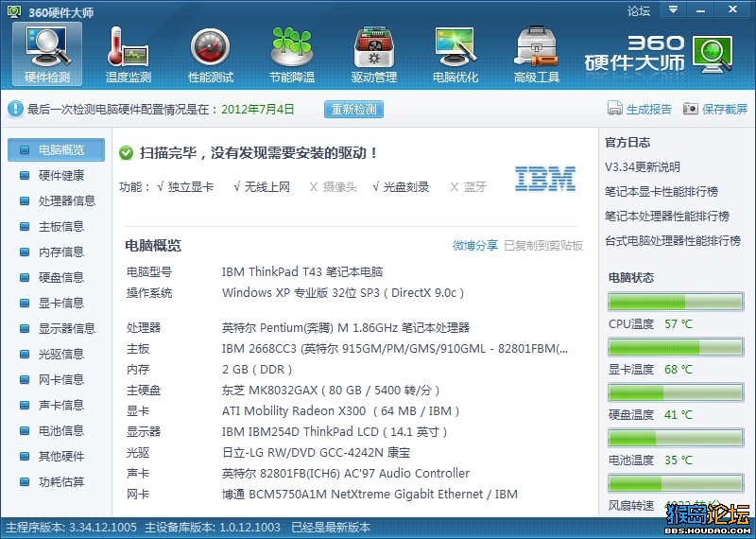Click the AC'97 Audio Controller text
The height and width of the screenshot is (539, 756).
[x=346, y=474]
